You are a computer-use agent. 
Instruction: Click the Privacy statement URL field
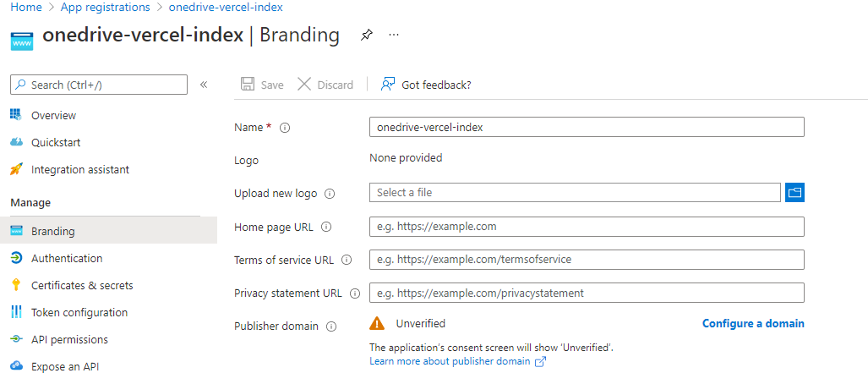[x=587, y=293]
